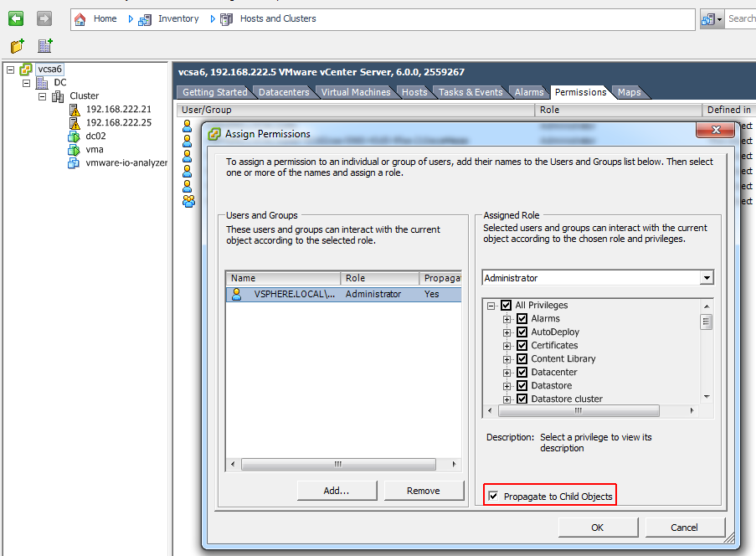Click privileges list vertical scrollbar thumb

pyautogui.click(x=707, y=322)
